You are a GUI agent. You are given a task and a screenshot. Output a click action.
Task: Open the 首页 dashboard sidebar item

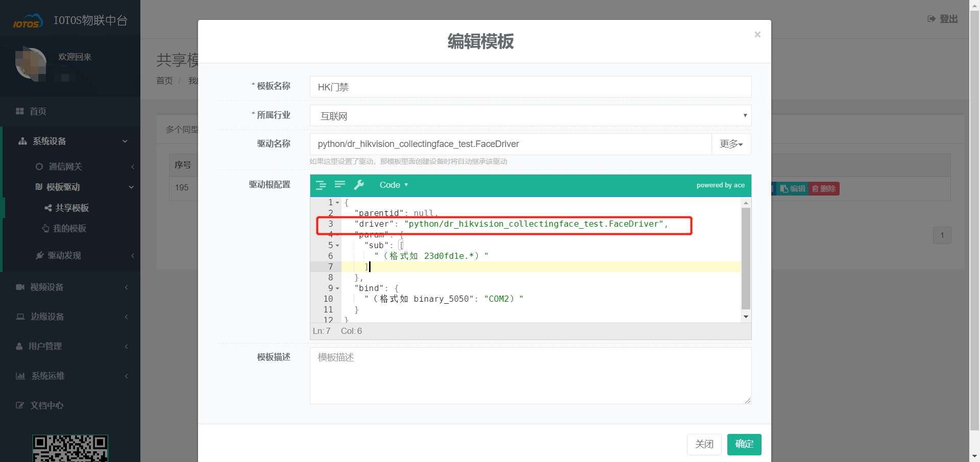coord(38,111)
